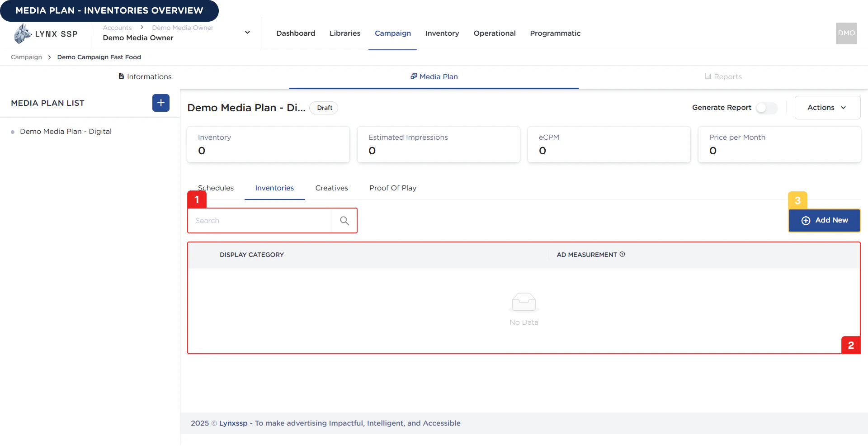Open the Proof Of Play tab
This screenshot has width=868, height=446.
392,188
